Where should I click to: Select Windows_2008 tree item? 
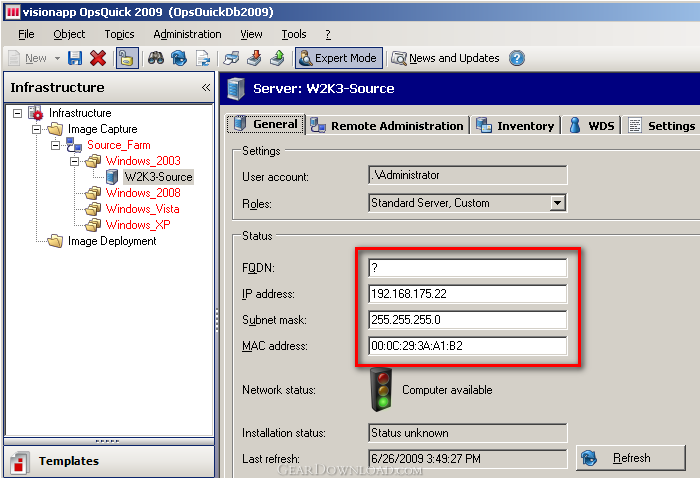coord(143,193)
